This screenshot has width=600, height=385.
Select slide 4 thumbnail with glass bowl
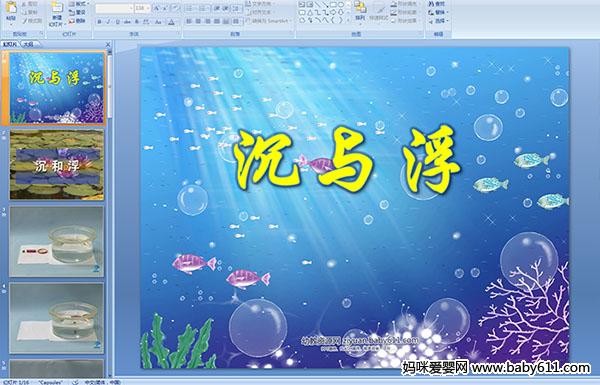[57, 318]
